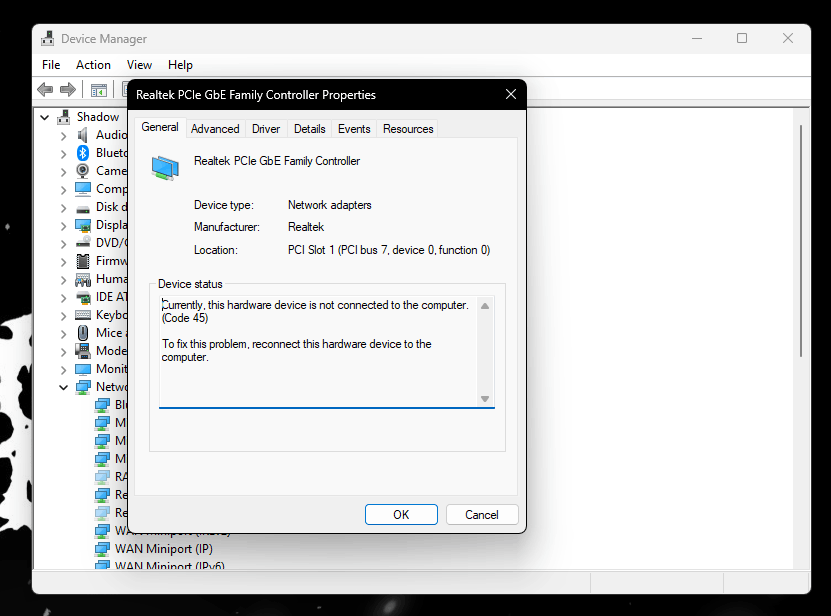The width and height of the screenshot is (831, 616).
Task: Click the Realtek adapter icon in General tab
Action: tap(165, 167)
